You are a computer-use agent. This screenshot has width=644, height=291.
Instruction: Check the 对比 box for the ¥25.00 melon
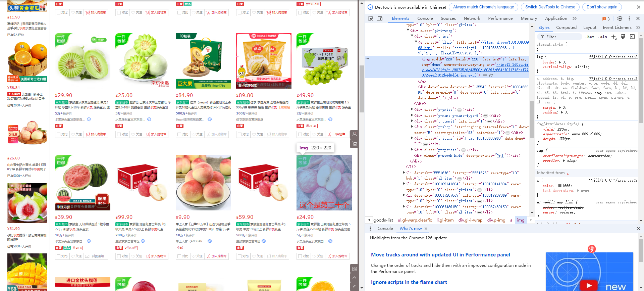(x=119, y=134)
